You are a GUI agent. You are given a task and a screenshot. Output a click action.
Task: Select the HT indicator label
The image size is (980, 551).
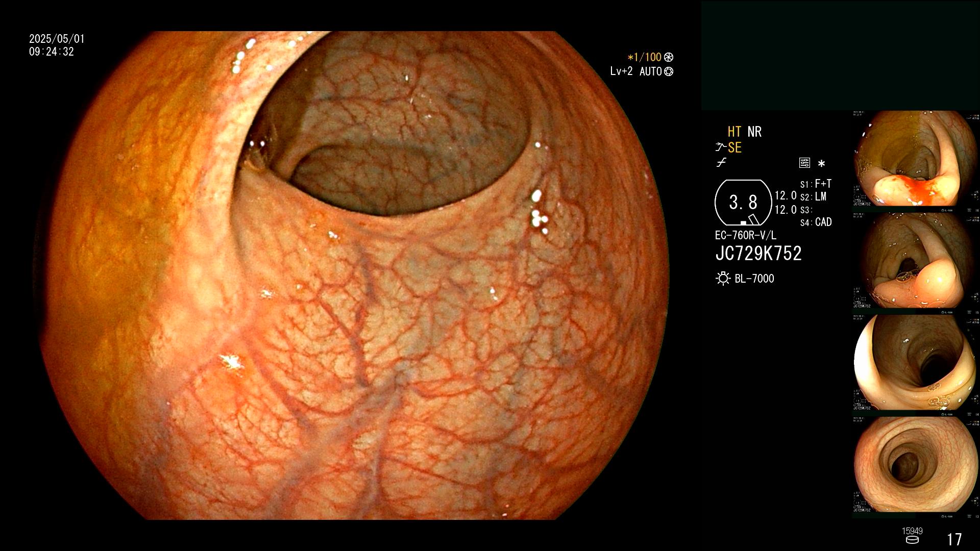[734, 132]
